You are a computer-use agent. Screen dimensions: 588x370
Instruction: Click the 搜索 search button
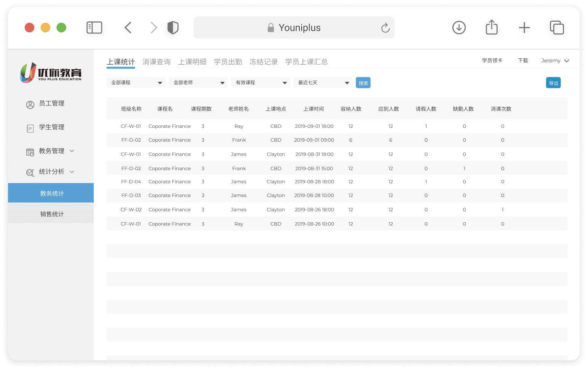point(363,83)
